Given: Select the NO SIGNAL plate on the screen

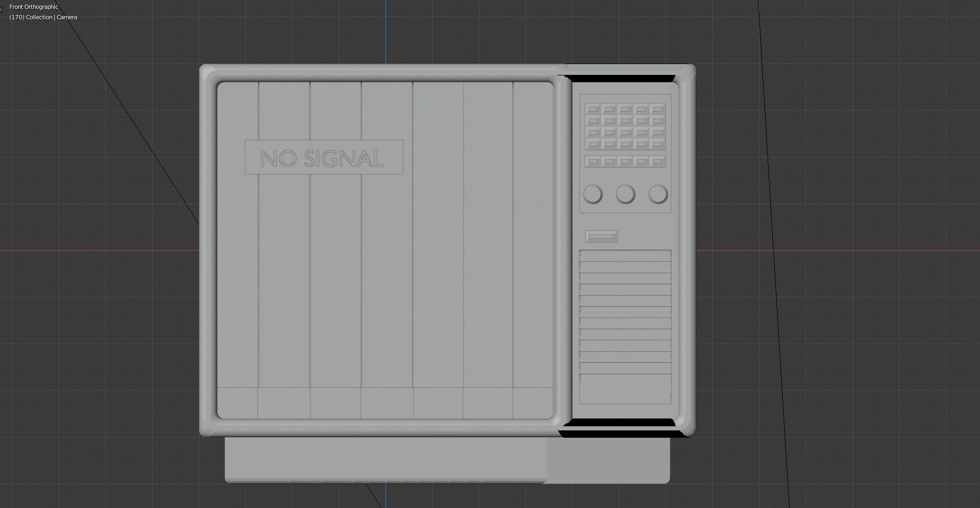Looking at the screenshot, I should 324,157.
